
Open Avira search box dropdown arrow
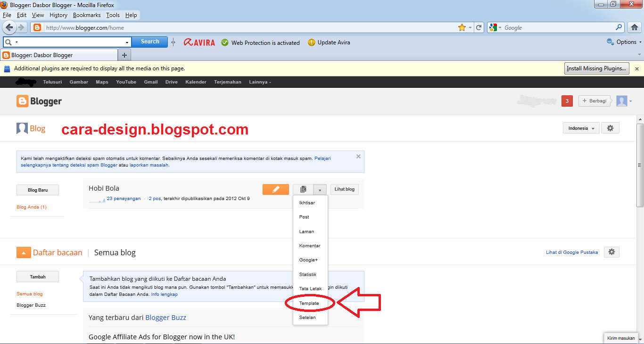point(127,42)
